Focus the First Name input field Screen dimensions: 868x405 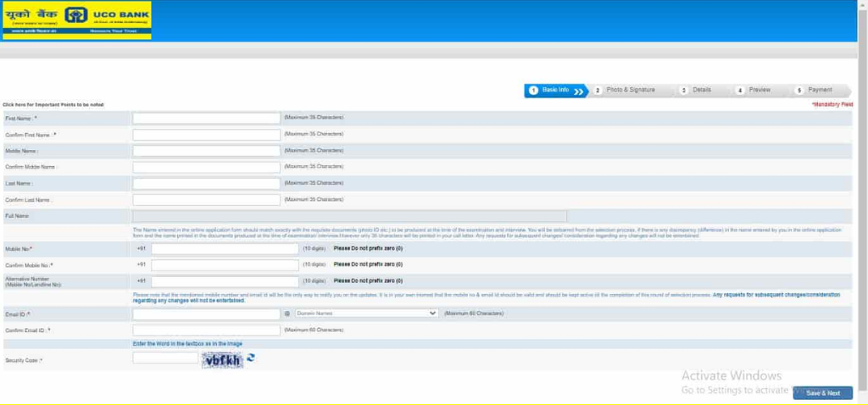pos(206,119)
